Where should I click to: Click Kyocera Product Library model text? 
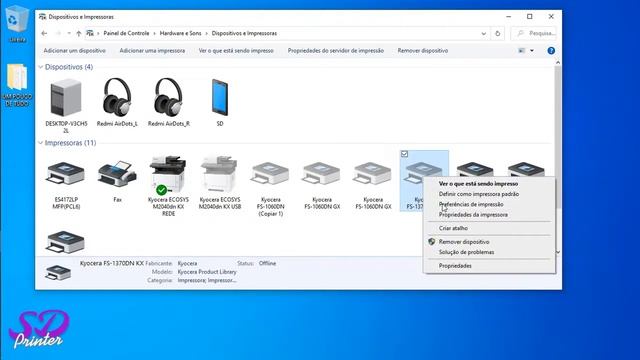pos(207,272)
